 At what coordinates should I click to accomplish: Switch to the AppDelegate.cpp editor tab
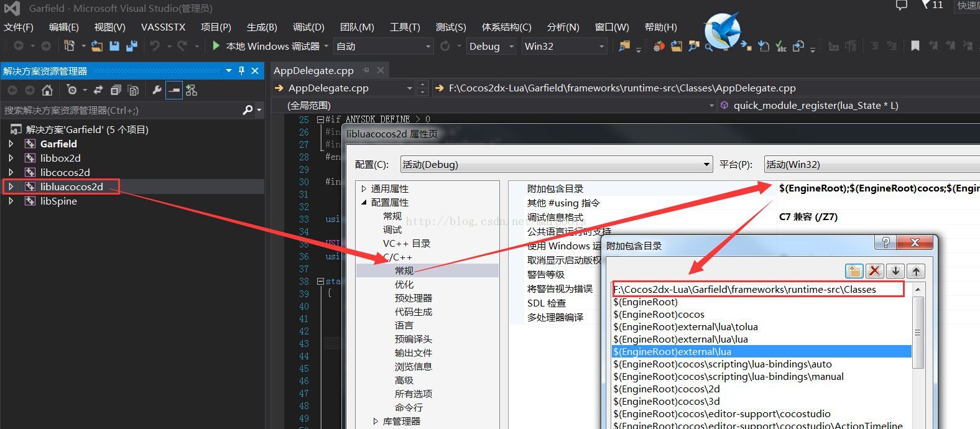(313, 70)
